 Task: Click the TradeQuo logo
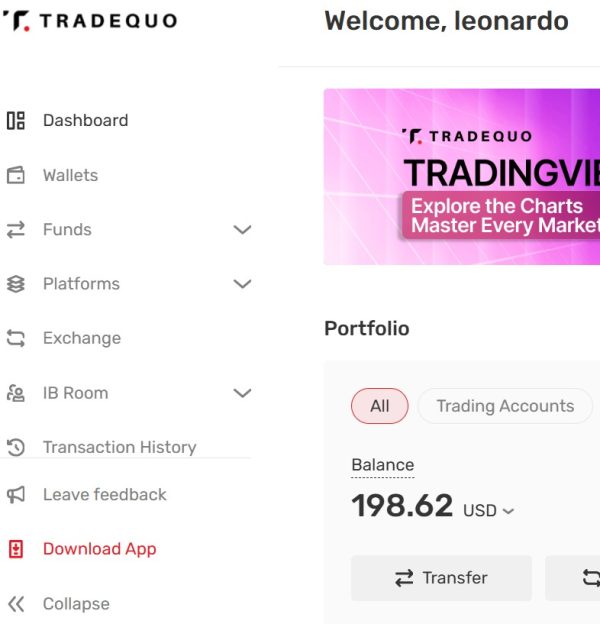click(x=89, y=21)
